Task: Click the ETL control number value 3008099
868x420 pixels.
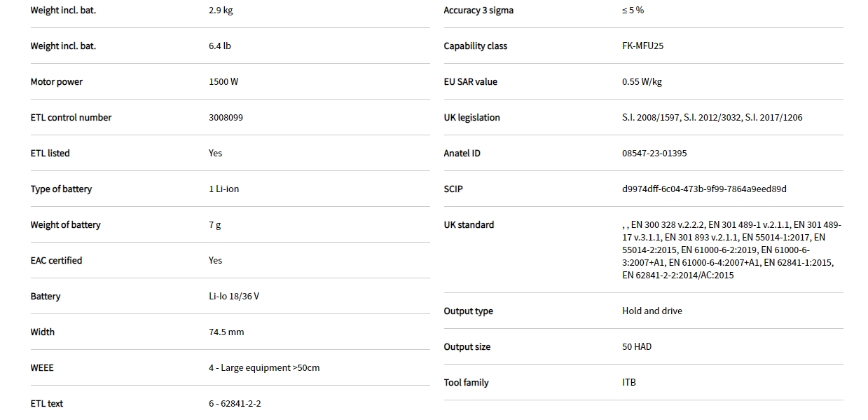Action: click(226, 118)
